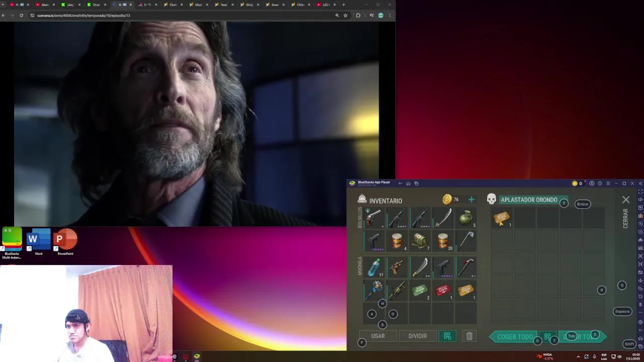Click the USAR button
Viewport: 644px width, 362px height.
tap(378, 336)
